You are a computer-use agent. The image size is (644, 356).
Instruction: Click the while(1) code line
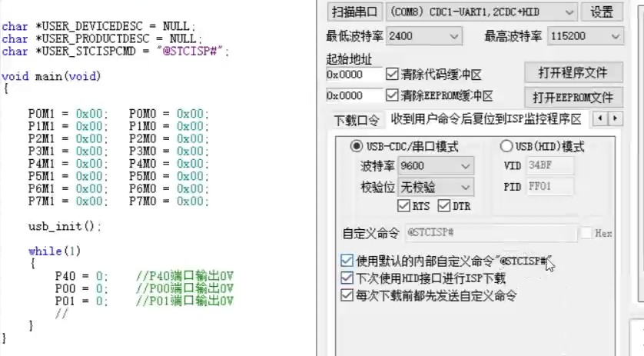pyautogui.click(x=55, y=251)
